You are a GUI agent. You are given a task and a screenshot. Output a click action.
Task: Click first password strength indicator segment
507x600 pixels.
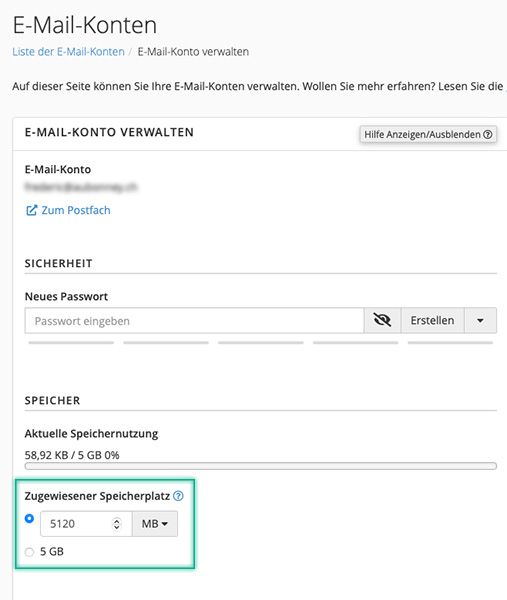pyautogui.click(x=71, y=342)
